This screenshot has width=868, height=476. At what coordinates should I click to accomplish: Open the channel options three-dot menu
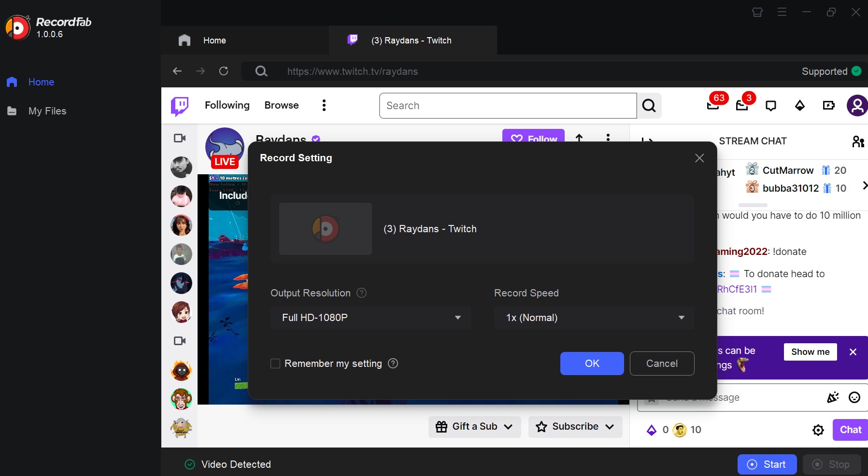tap(608, 137)
